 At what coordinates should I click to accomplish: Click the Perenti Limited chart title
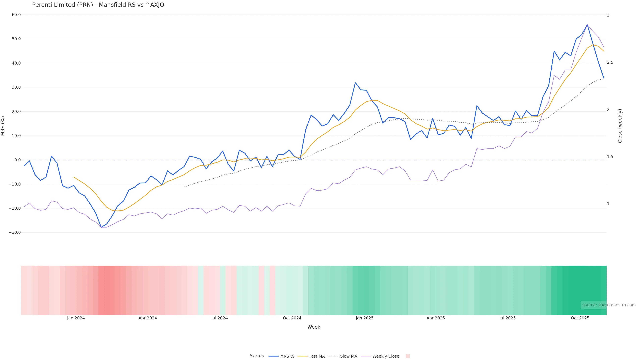tap(98, 5)
